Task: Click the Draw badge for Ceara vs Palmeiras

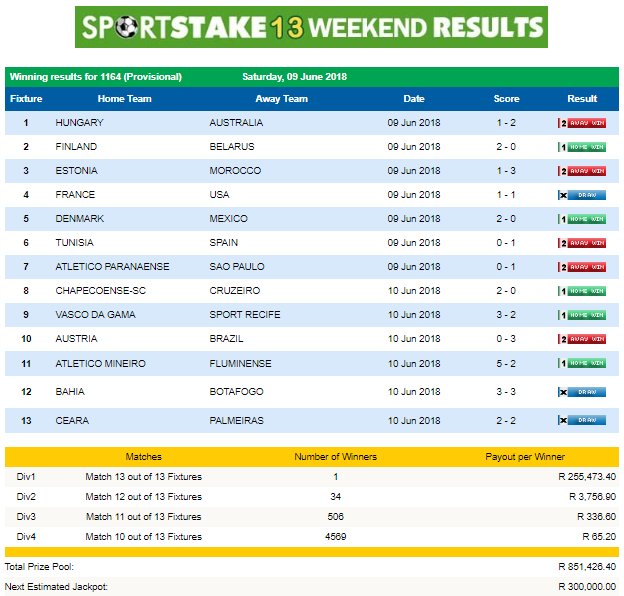Action: [582, 420]
